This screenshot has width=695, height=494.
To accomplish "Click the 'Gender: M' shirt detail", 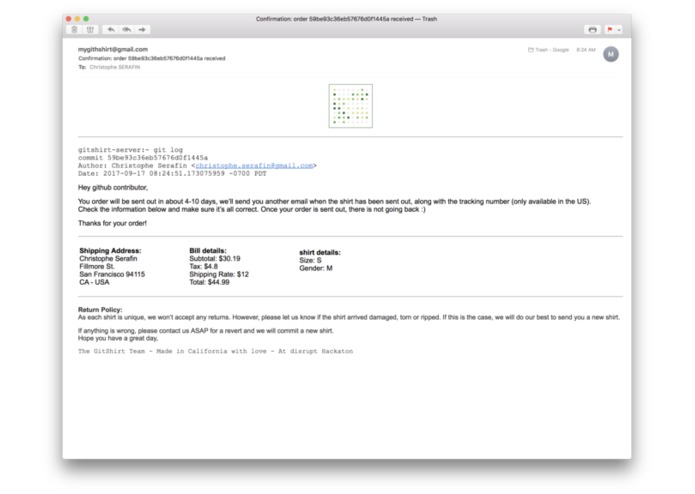I will 316,268.
